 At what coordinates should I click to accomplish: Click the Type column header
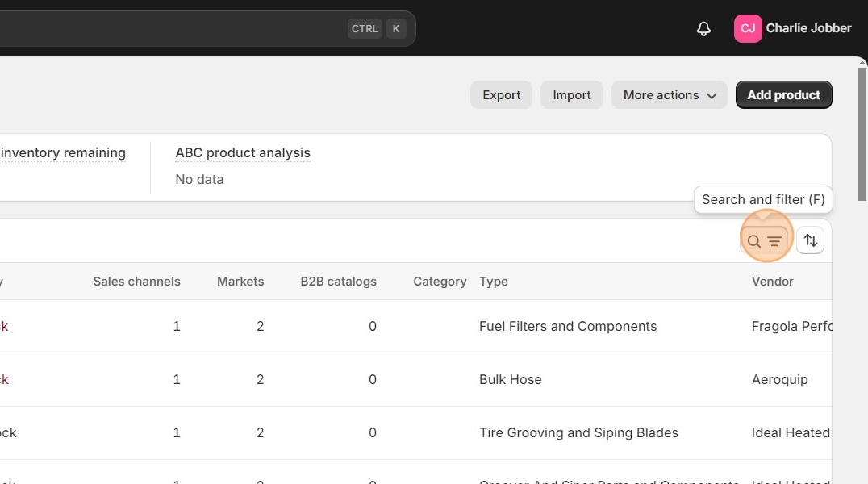pyautogui.click(x=494, y=282)
